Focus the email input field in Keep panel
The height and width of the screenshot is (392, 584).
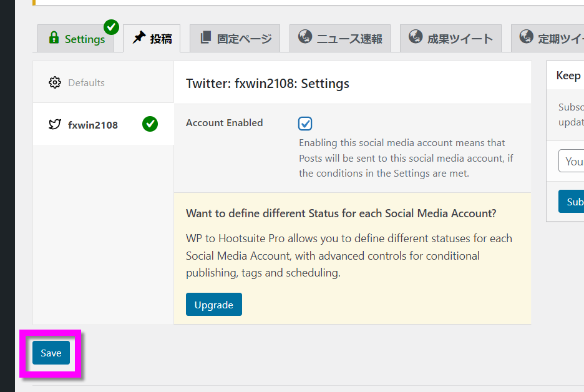pos(572,161)
